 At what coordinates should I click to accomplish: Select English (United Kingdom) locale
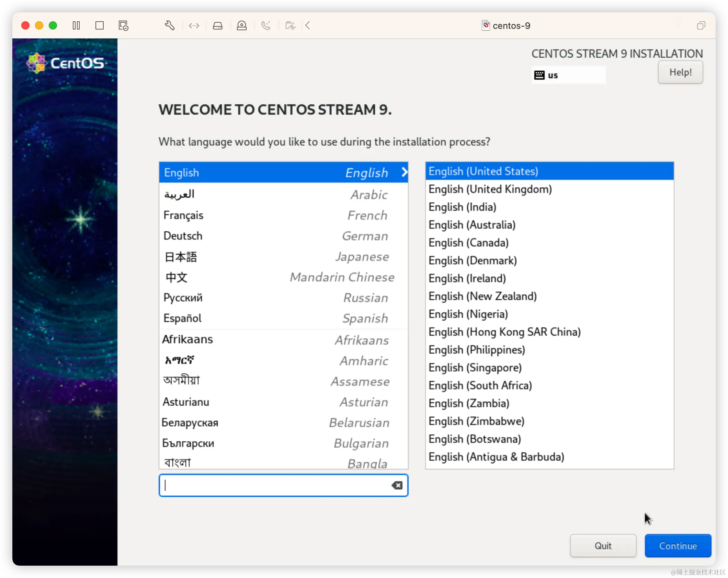pos(490,189)
